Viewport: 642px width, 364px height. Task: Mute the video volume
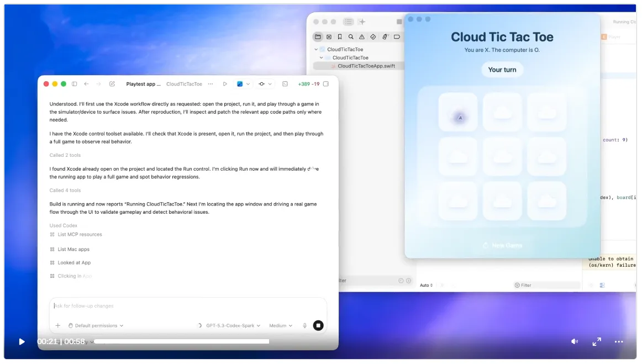click(575, 341)
